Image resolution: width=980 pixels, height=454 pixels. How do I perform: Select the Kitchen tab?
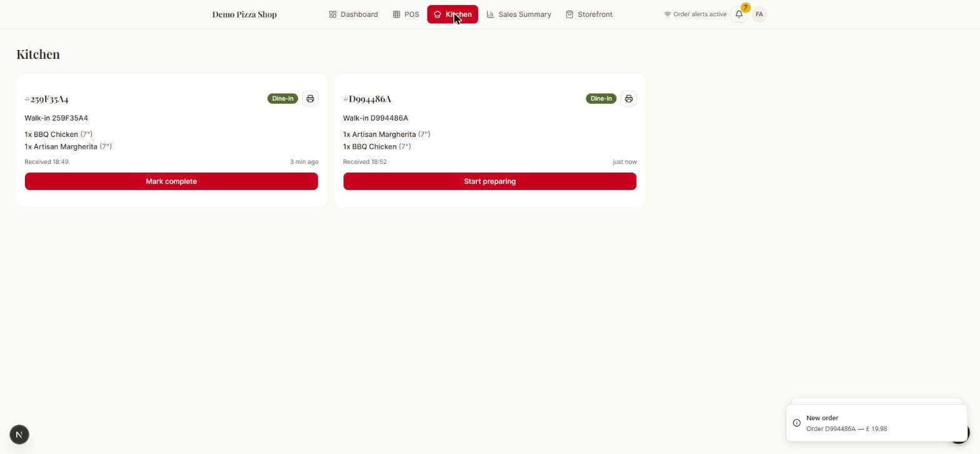point(452,14)
